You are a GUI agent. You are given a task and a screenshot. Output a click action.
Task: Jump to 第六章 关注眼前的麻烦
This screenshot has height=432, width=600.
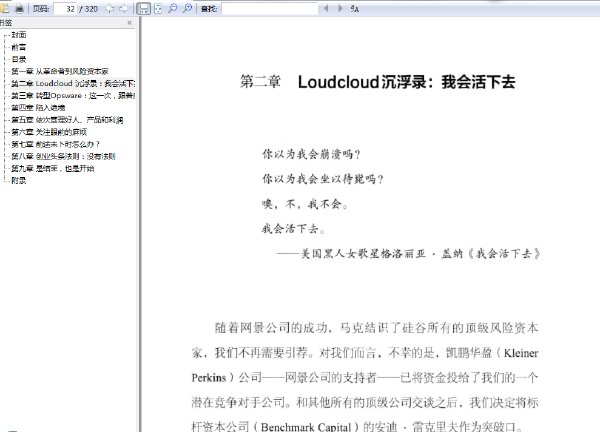(49, 132)
